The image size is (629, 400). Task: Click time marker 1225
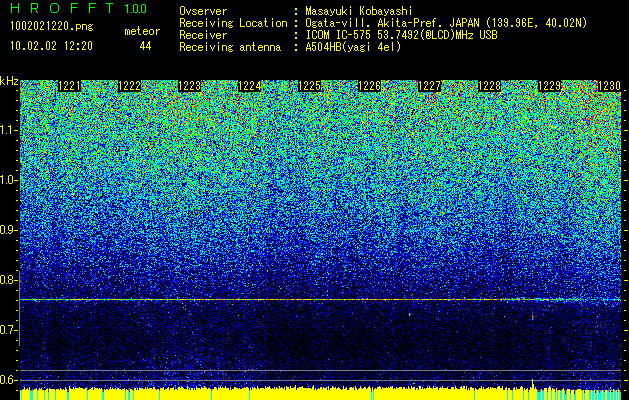coord(310,86)
